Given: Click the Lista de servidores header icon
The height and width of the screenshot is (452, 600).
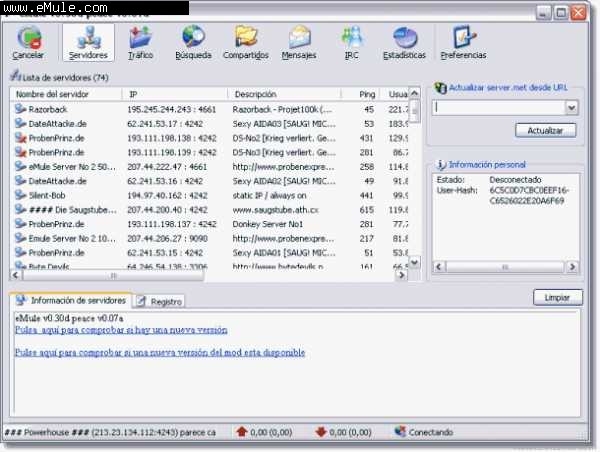Looking at the screenshot, I should (x=15, y=75).
